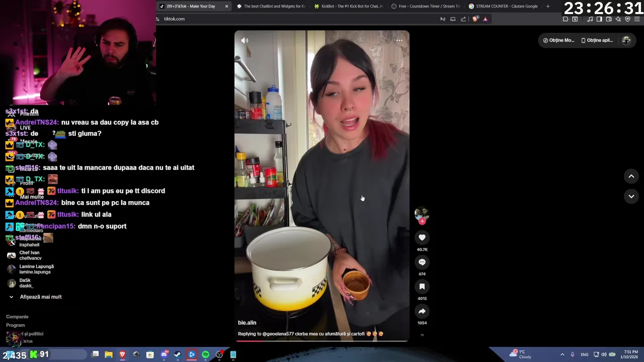Click the Program footer link

(15, 325)
